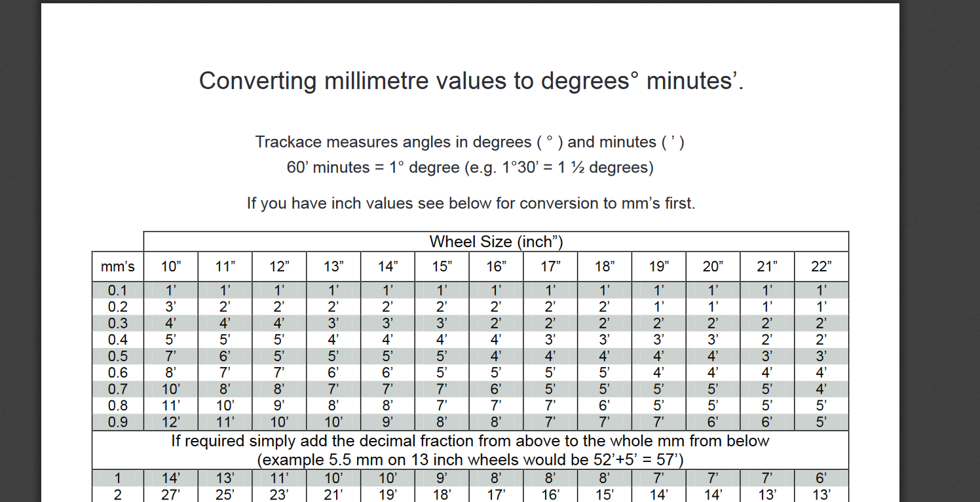Click the 2 mm value for 15” wheels
Viewport: 980px width, 502px height.
(442, 495)
